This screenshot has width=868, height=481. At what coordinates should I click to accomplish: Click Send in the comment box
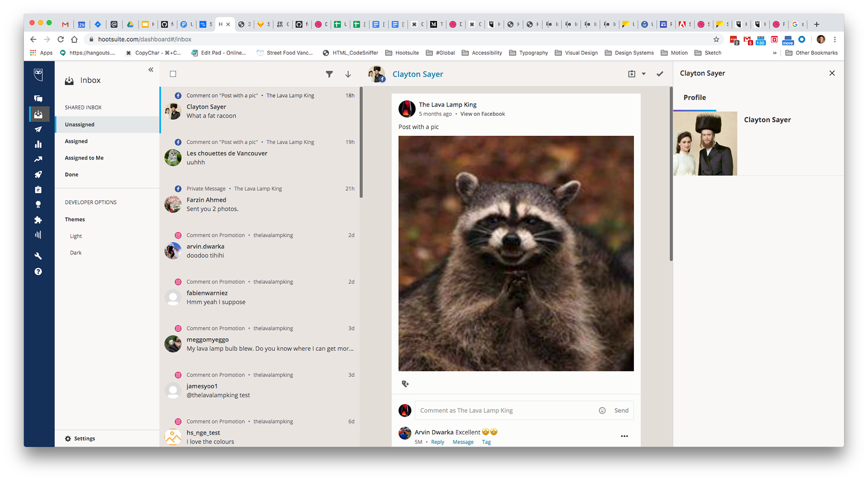621,410
